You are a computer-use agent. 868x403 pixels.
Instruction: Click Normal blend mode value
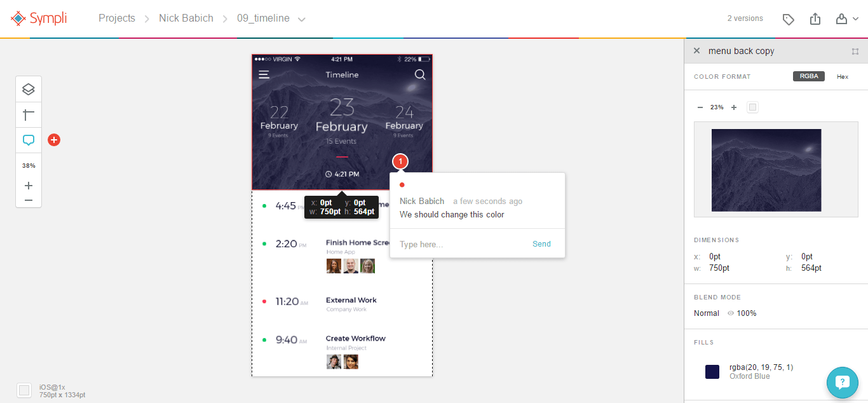point(707,313)
